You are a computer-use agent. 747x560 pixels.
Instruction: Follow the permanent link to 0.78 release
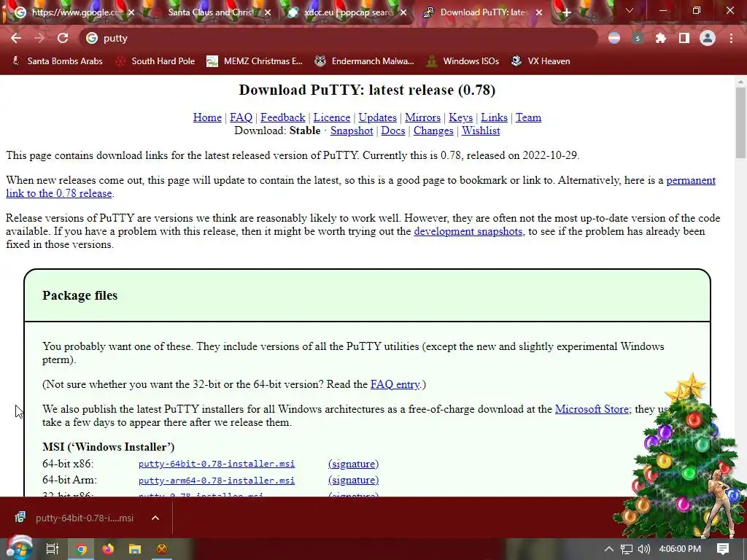pos(59,193)
